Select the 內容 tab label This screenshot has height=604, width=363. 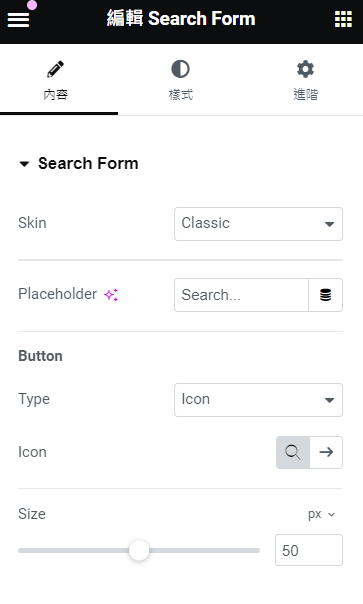click(x=55, y=94)
